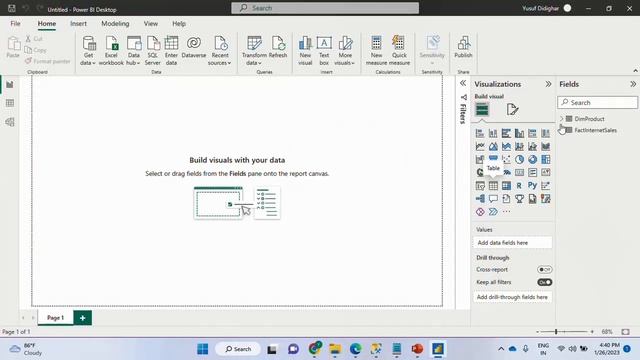The height and width of the screenshot is (360, 640).
Task: Select the ArcGIS Maps visual
Action: tap(545, 199)
